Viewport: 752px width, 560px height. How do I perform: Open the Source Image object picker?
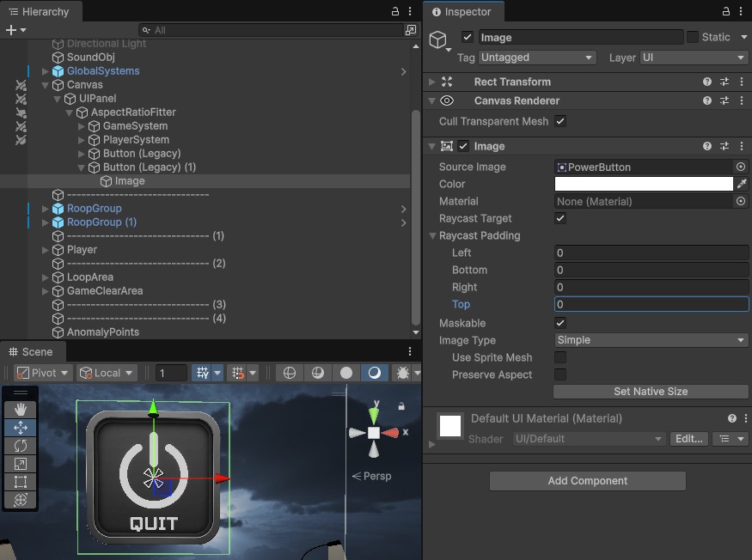click(x=741, y=167)
